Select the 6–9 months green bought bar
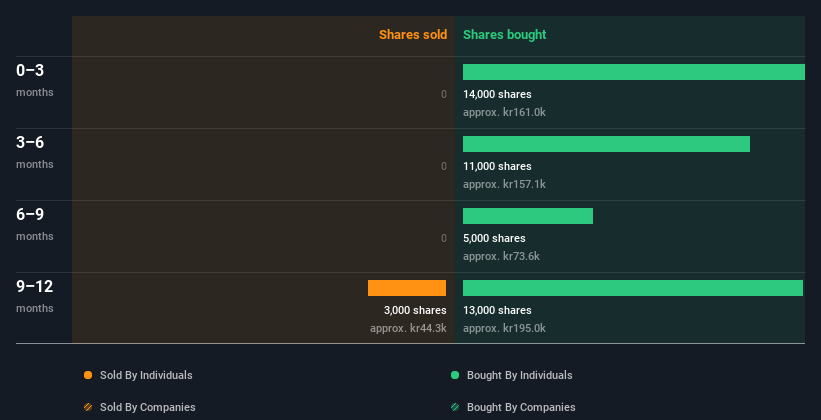 pos(528,216)
